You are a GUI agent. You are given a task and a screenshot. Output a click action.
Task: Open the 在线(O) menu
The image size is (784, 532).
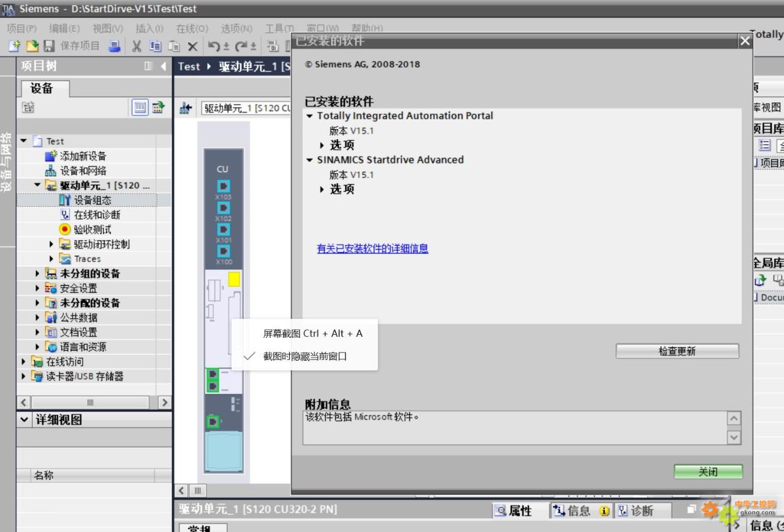(x=192, y=28)
